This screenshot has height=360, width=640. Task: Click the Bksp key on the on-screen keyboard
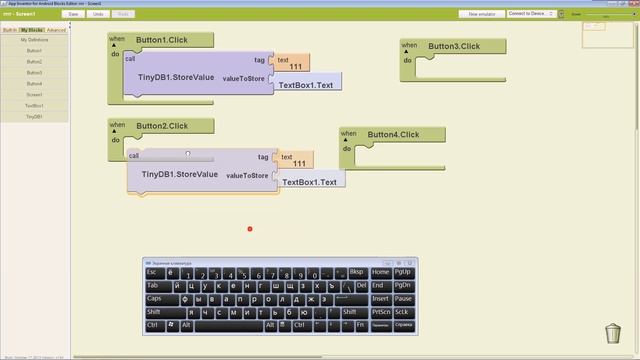(x=358, y=273)
